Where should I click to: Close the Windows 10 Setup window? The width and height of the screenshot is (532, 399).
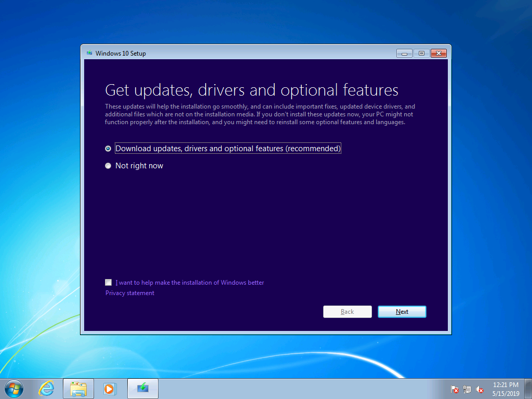point(438,53)
